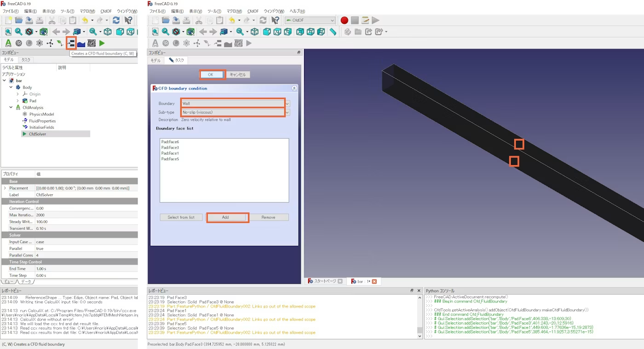
Task: Click the physics model atom icon in left toolbar
Action: (x=40, y=43)
